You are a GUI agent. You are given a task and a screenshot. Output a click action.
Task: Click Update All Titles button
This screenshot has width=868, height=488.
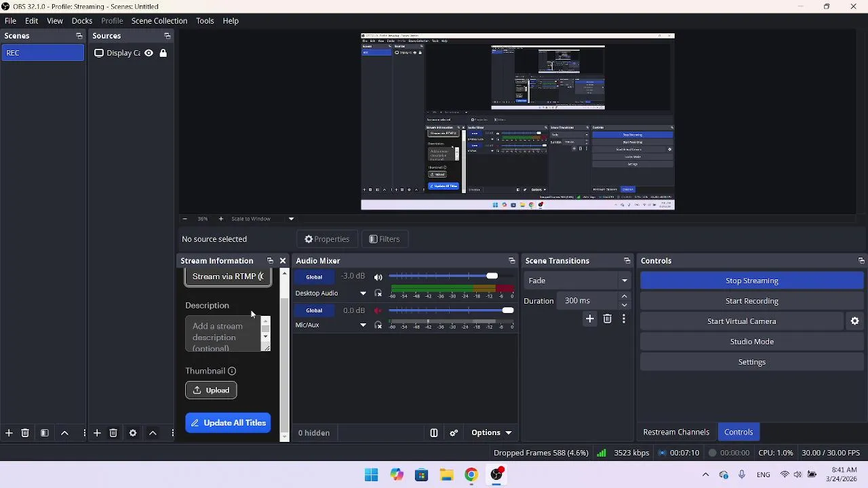(228, 423)
